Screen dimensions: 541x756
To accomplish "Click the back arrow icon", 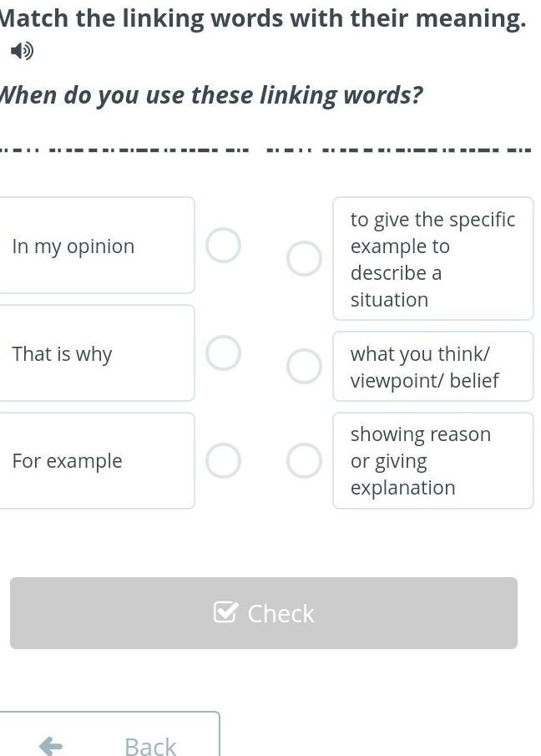I will pyautogui.click(x=51, y=745).
